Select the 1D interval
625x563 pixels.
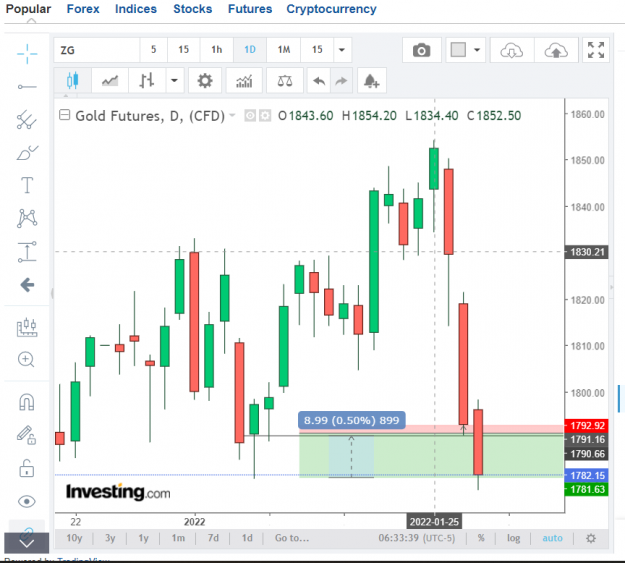tap(250, 50)
